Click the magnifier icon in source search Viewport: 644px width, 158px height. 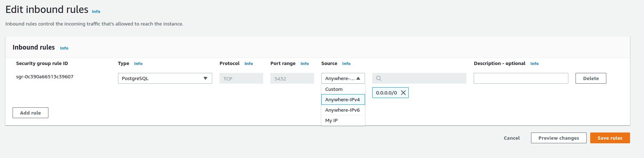click(379, 78)
